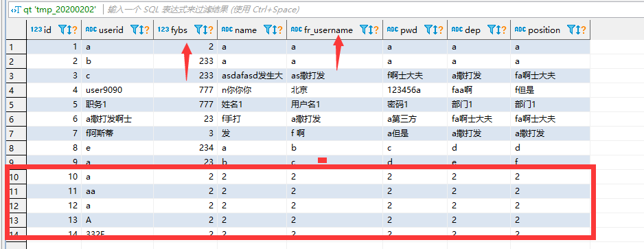Click the userid cell '职务1'
The width and height of the screenshot is (644, 249).
117,105
